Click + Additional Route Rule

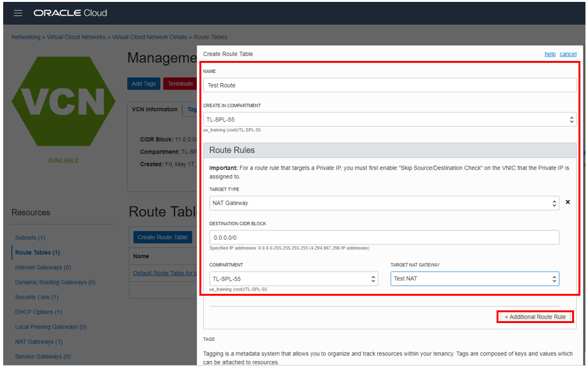tap(535, 316)
